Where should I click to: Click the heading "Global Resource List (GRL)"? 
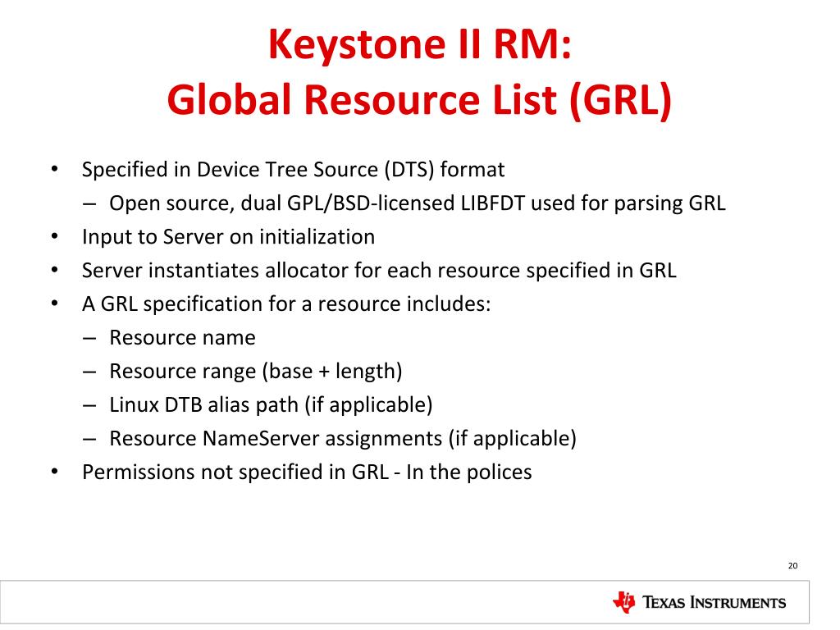pyautogui.click(x=419, y=100)
